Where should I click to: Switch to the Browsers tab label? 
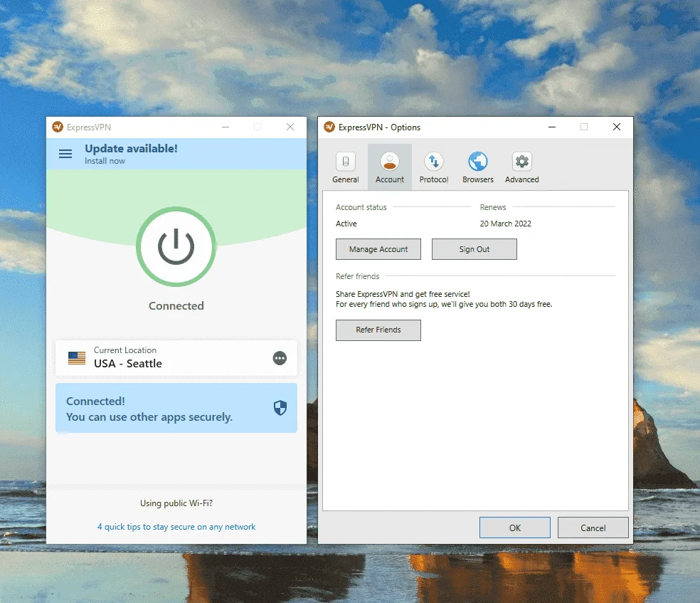(x=477, y=179)
